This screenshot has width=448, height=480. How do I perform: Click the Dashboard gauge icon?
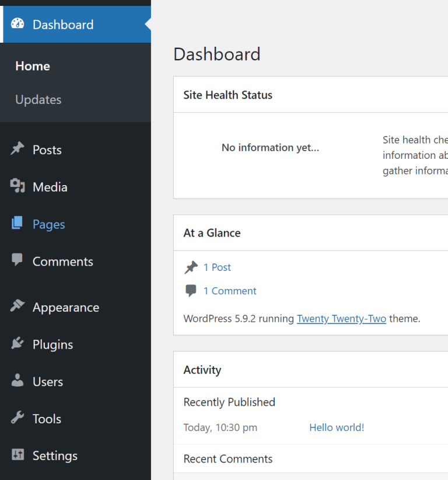pos(17,24)
